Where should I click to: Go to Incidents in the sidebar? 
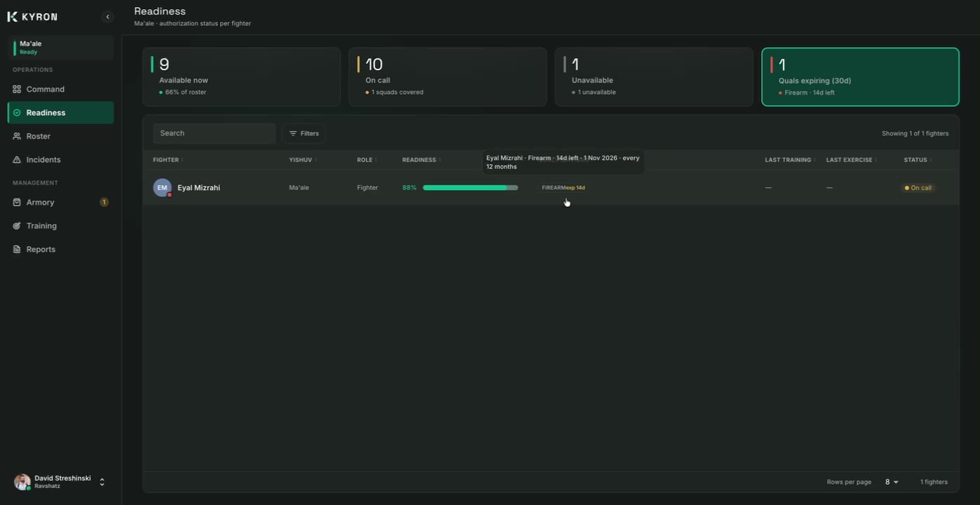tap(60, 160)
